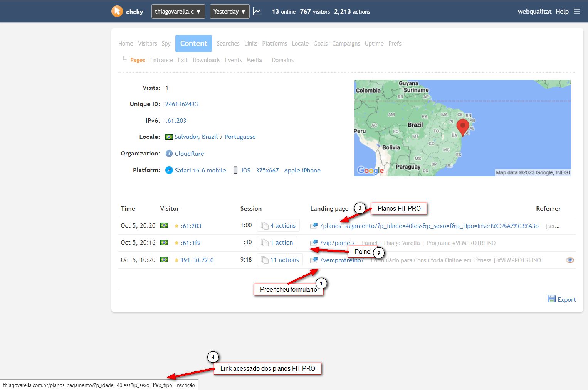Open the Entrance sub-tab

161,60
